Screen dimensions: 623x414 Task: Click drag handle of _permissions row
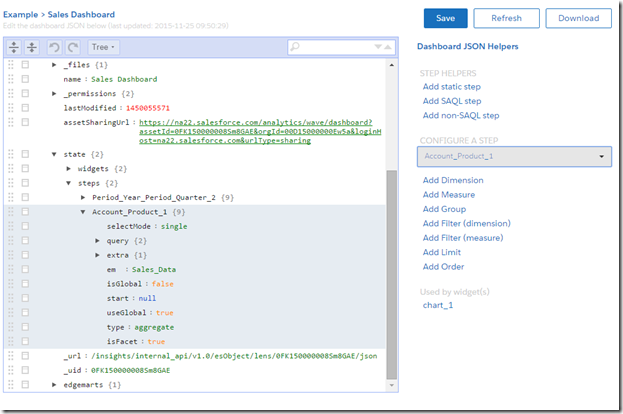[x=11, y=93]
